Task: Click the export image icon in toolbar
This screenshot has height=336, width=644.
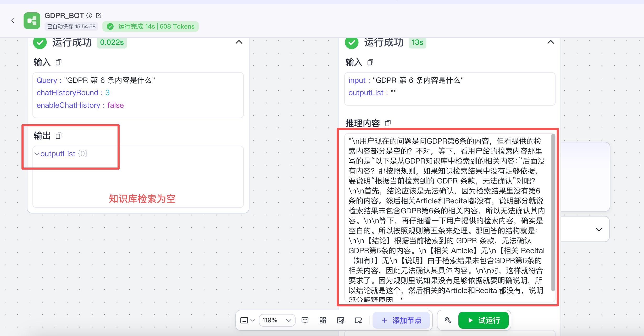Action: tap(340, 320)
